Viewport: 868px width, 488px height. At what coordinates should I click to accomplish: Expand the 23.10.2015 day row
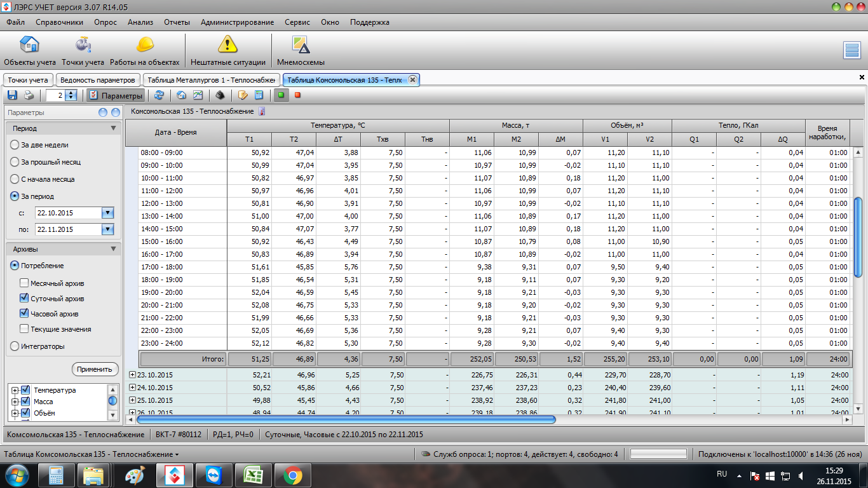[132, 375]
